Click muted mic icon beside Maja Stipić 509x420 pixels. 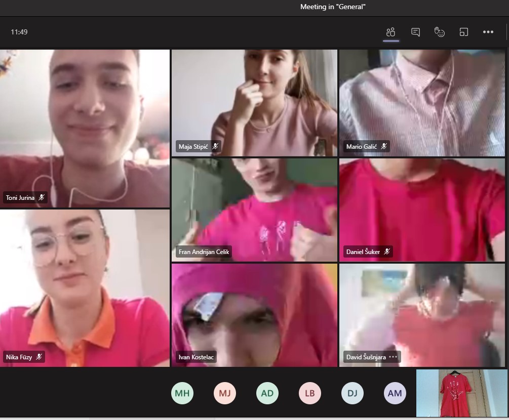[x=215, y=147]
